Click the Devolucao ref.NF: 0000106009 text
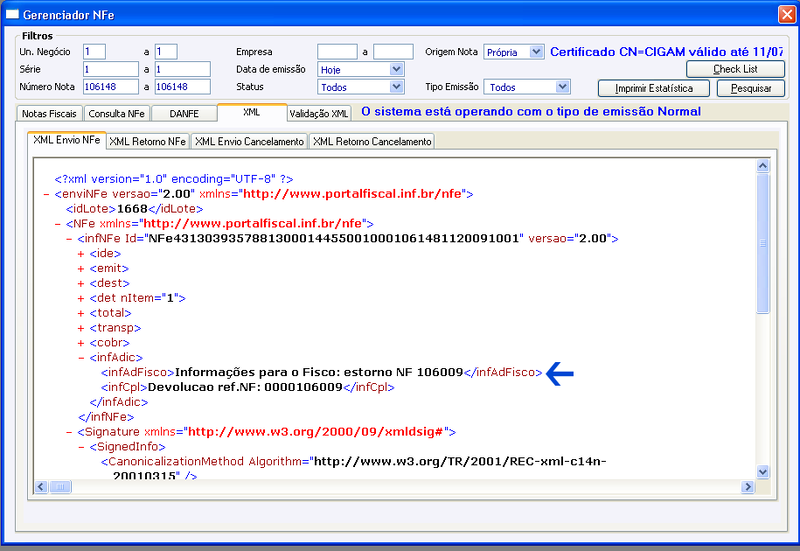 (x=247, y=387)
